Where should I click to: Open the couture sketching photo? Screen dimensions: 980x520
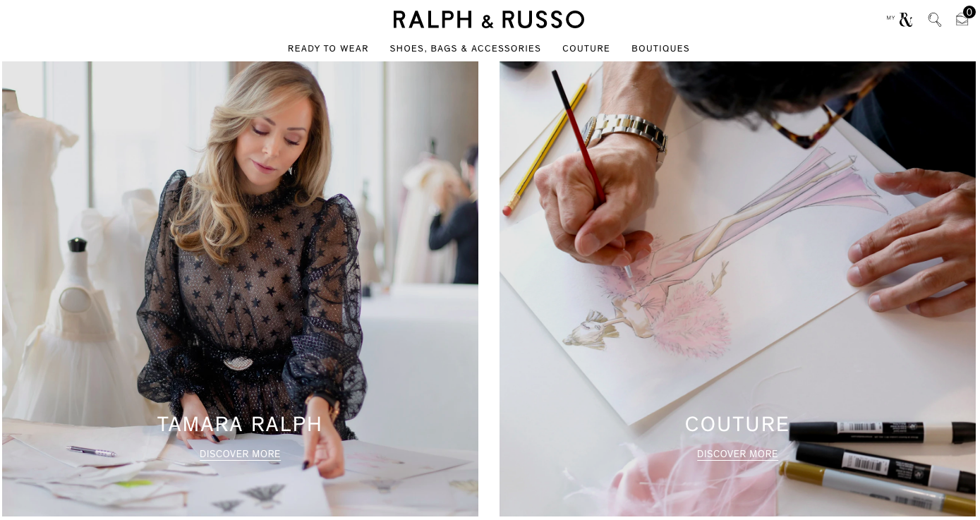click(737, 289)
